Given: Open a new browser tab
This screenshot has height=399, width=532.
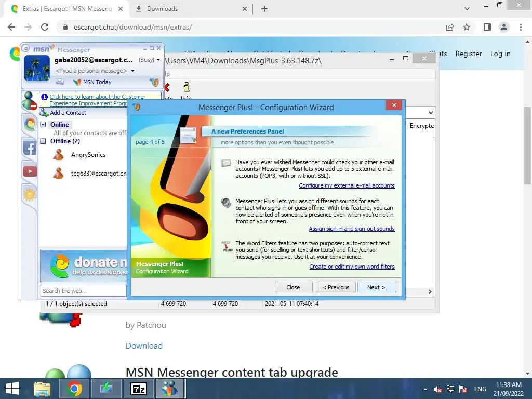Looking at the screenshot, I should 264,9.
